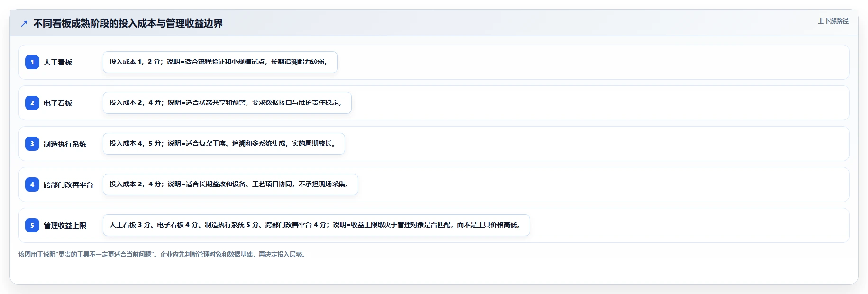868x294 pixels.
Task: Click the 上下游路径 label at top right
Action: (833, 21)
